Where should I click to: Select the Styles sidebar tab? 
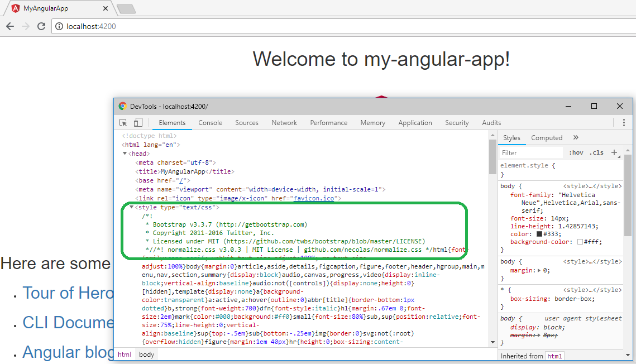click(x=511, y=138)
